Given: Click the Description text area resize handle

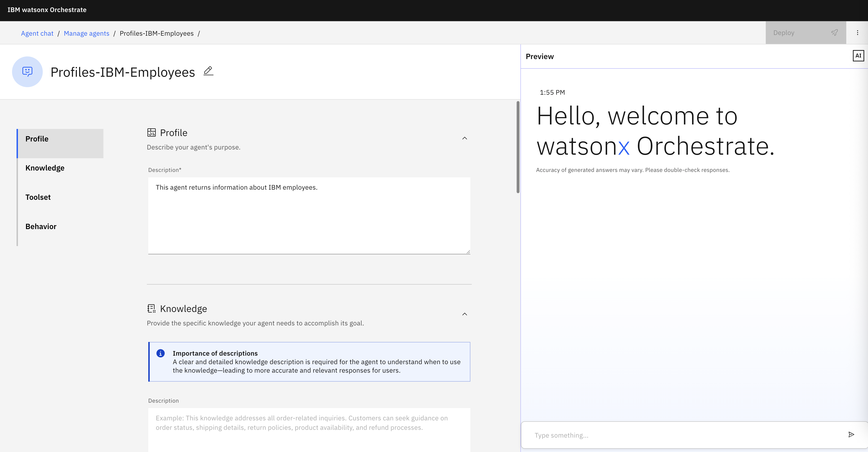Looking at the screenshot, I should [x=468, y=252].
